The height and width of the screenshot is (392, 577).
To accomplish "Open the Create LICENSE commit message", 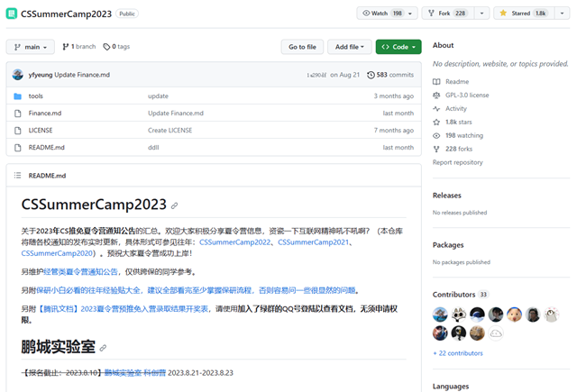I will 170,130.
